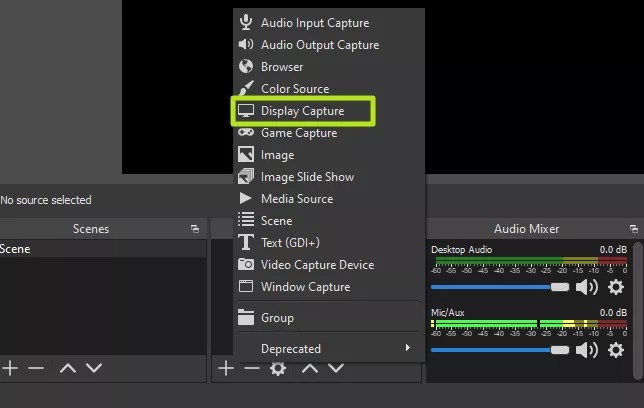Open the Mic/Aux settings gear menu
Viewport: 644px width, 408px height.
pos(616,349)
